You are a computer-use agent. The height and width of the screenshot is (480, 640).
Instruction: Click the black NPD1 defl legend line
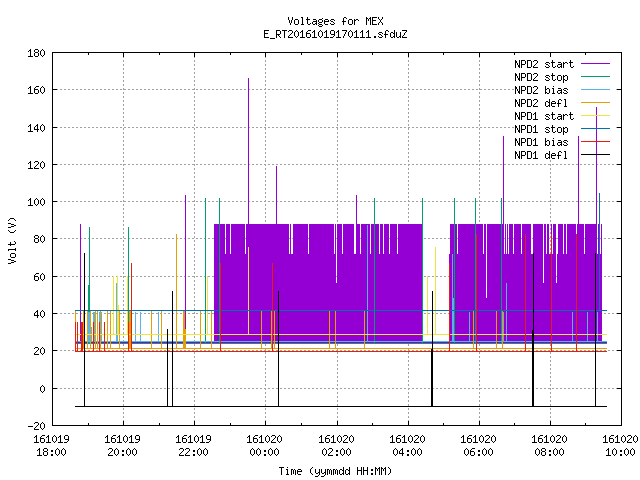coord(595,155)
